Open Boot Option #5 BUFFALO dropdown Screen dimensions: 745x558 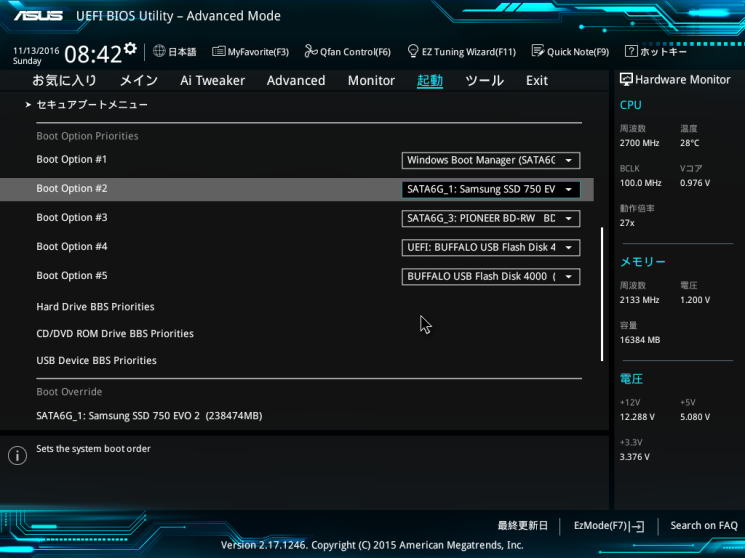click(490, 276)
